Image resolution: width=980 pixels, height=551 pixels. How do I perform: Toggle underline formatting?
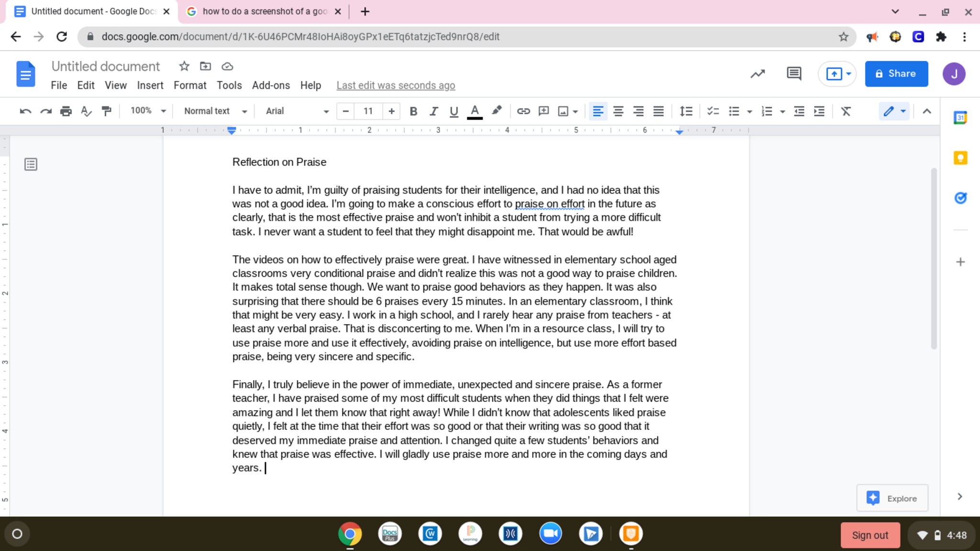point(454,111)
